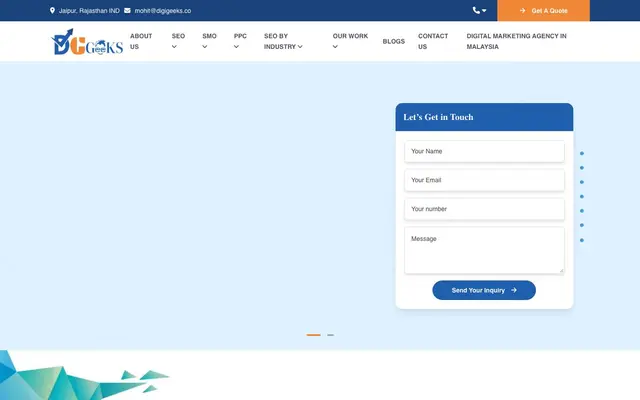Expand the SEO By Industry chevron
Screen dimensions: 640x400
click(300, 47)
